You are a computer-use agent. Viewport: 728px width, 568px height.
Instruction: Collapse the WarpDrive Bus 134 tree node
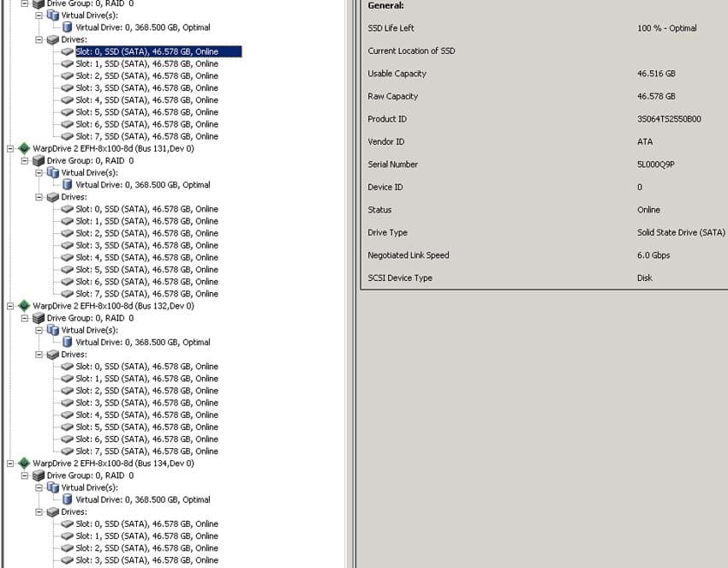(10, 463)
